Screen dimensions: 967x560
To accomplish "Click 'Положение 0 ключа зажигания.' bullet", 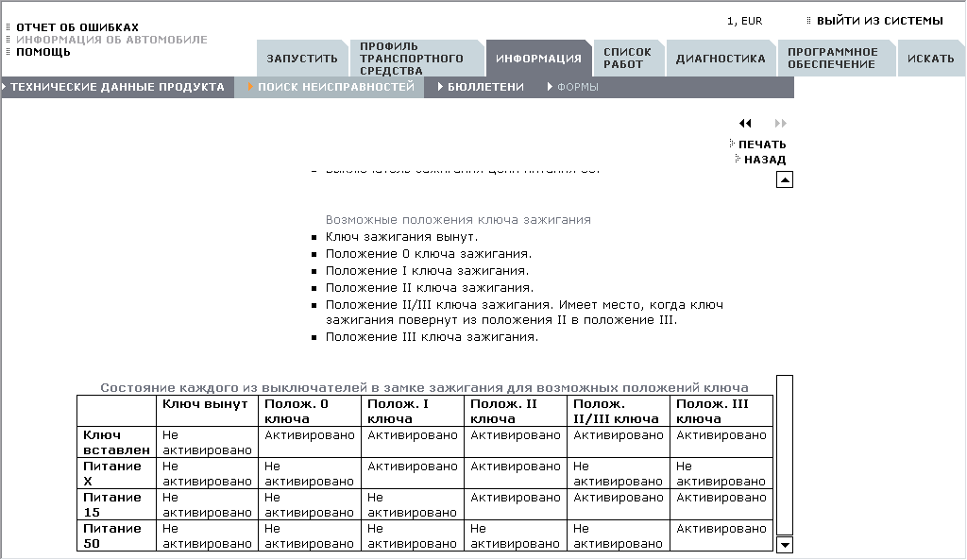I will pyautogui.click(x=429, y=253).
